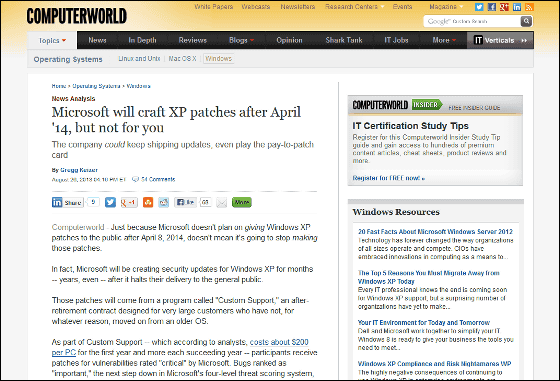Open IT Certification Study Tips heading
The height and width of the screenshot is (381, 560).
point(410,126)
